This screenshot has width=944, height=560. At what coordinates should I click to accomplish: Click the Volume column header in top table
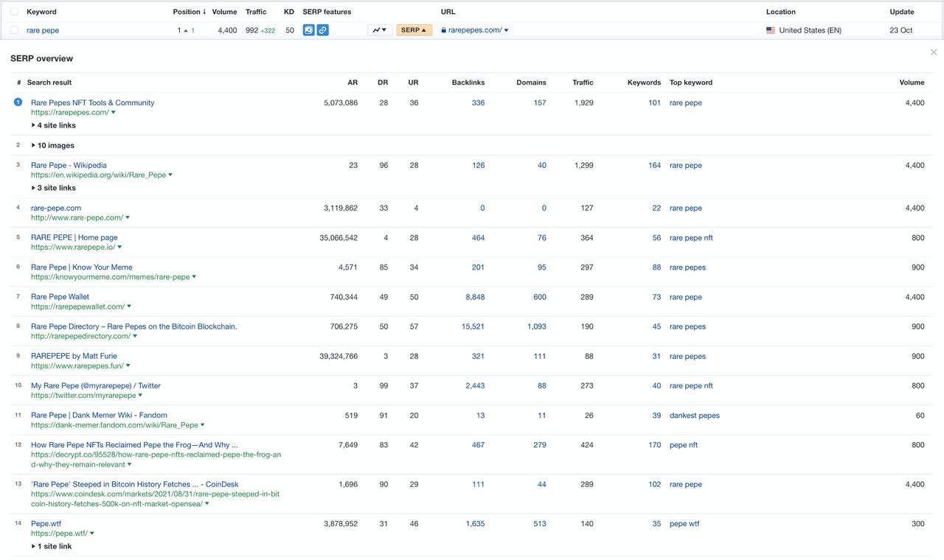pos(224,12)
